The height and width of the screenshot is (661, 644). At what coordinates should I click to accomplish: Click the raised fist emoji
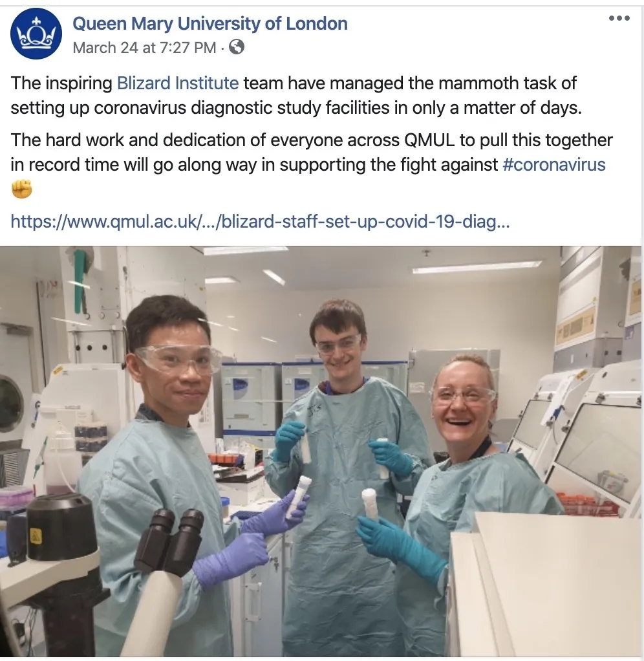pyautogui.click(x=21, y=189)
